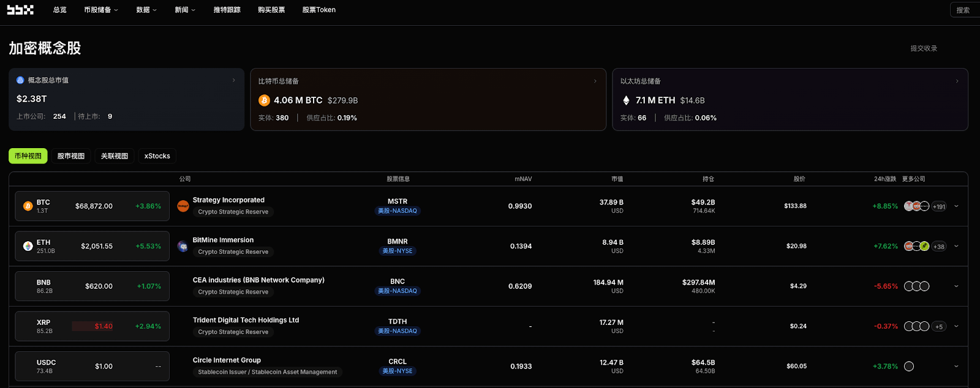
Task: Click the 持仓 column header
Action: point(709,179)
